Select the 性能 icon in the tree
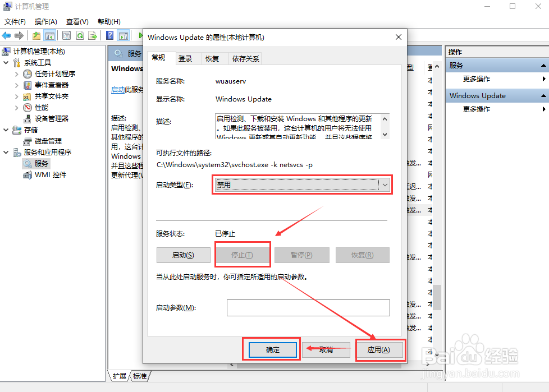 click(28, 108)
